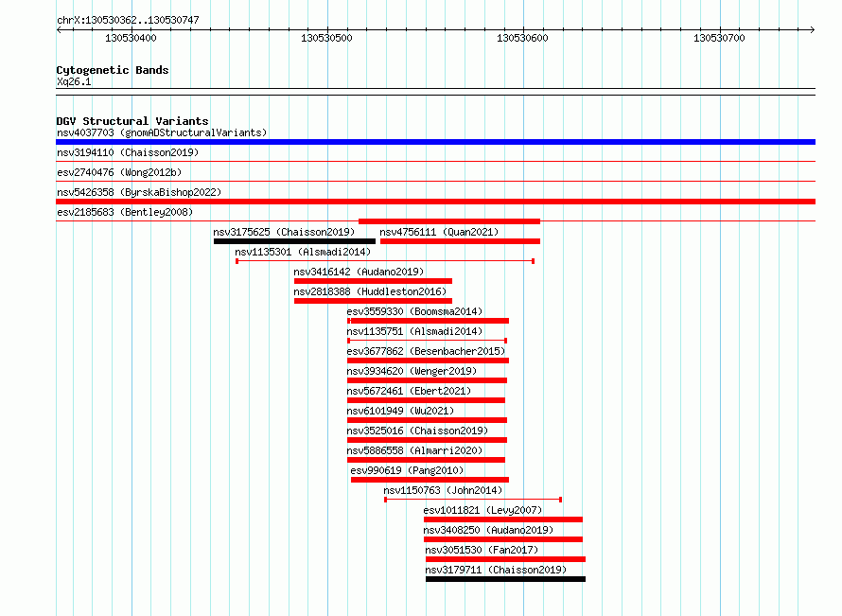
Task: Click the thin nsv1135301 variant line
Action: pyautogui.click(x=385, y=261)
